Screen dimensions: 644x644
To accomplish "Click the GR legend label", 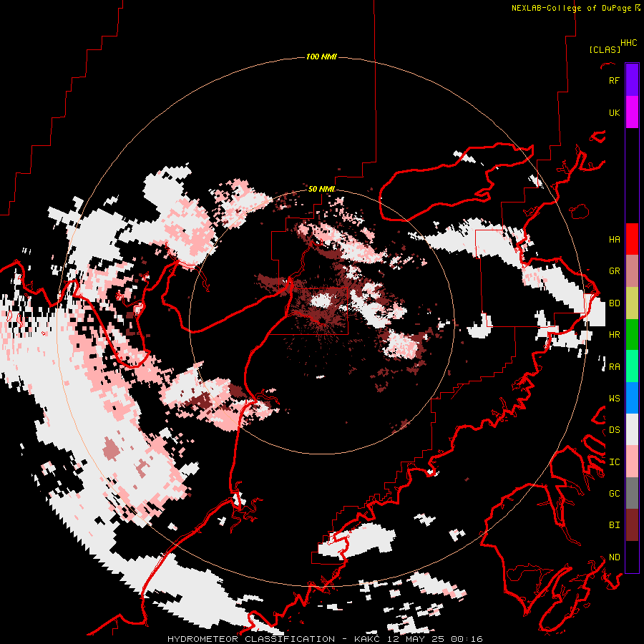I will click(614, 271).
